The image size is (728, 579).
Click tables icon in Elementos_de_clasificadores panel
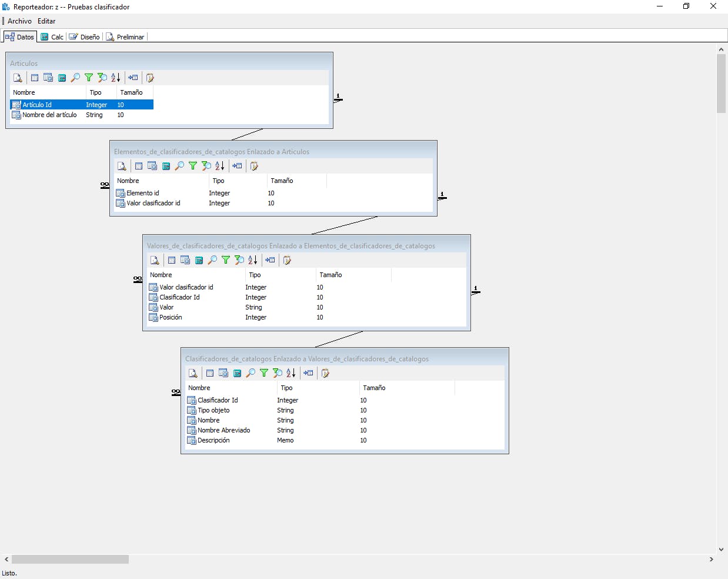click(139, 166)
